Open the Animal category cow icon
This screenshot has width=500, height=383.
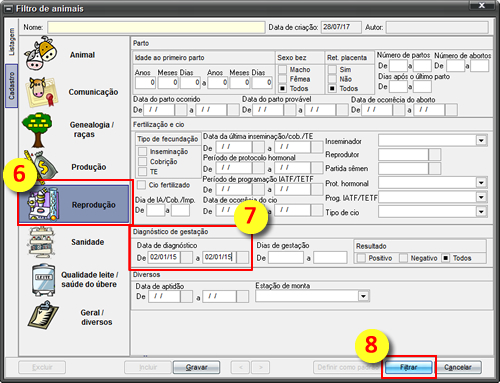(x=40, y=53)
